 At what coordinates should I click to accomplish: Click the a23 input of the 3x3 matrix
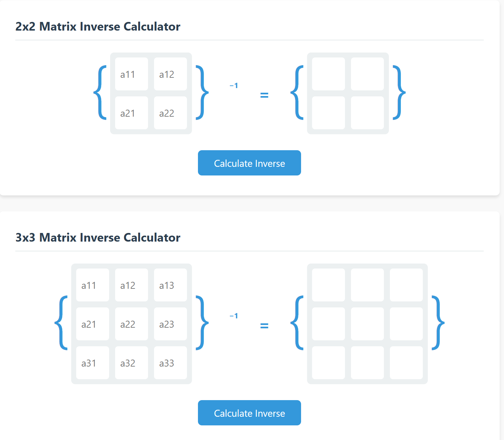coord(170,324)
